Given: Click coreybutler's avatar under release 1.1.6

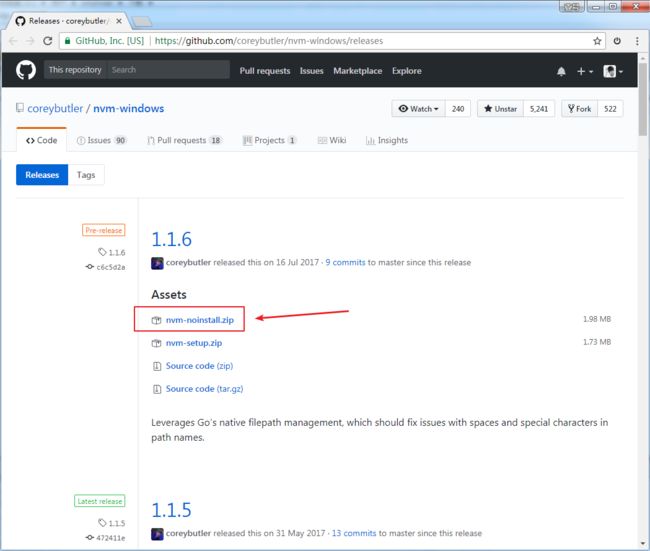Looking at the screenshot, I should coord(157,263).
